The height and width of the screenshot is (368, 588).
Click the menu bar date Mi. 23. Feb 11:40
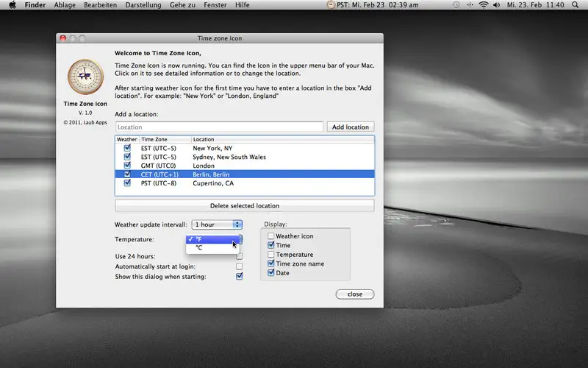536,5
